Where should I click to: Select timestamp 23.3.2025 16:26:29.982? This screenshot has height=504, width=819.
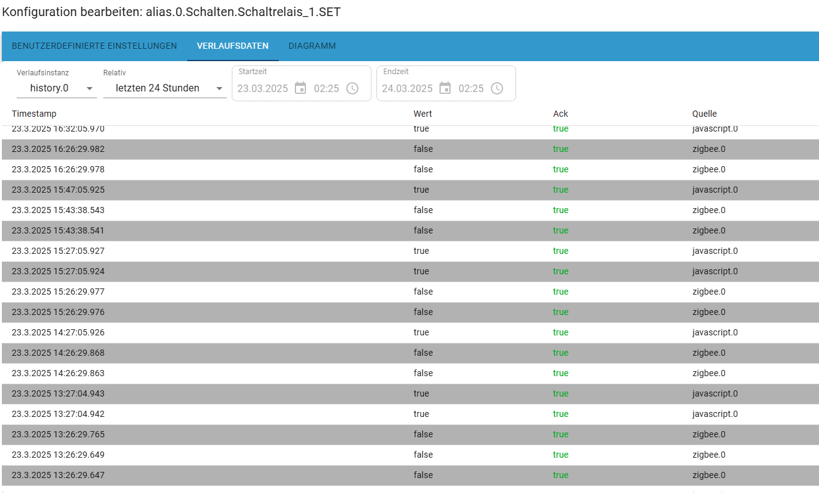pyautogui.click(x=58, y=149)
